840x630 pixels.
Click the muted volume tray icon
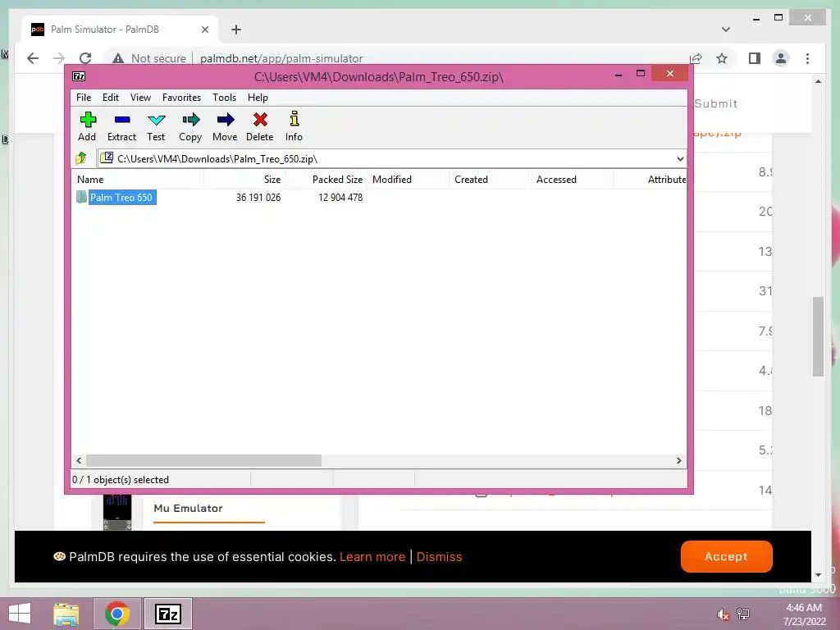tap(724, 614)
